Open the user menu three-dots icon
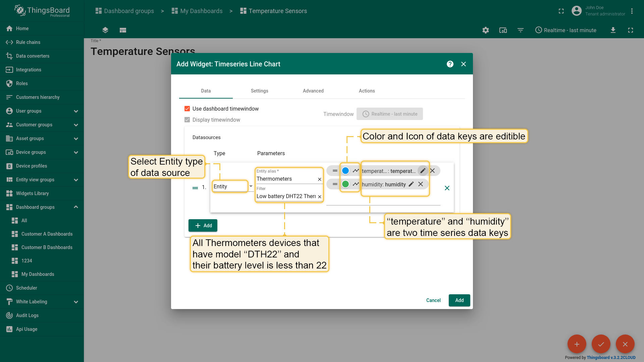The width and height of the screenshot is (644, 362). tap(632, 11)
